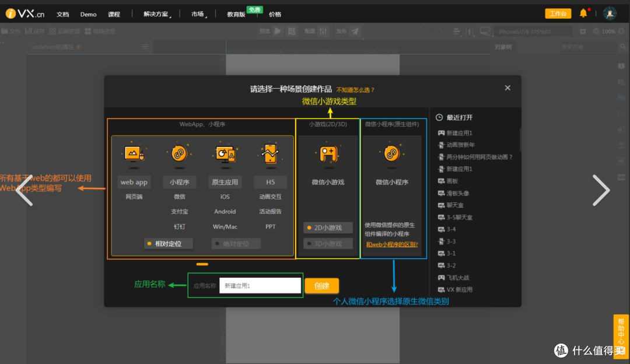Click the 工作台 button
This screenshot has height=364, width=630.
click(558, 13)
